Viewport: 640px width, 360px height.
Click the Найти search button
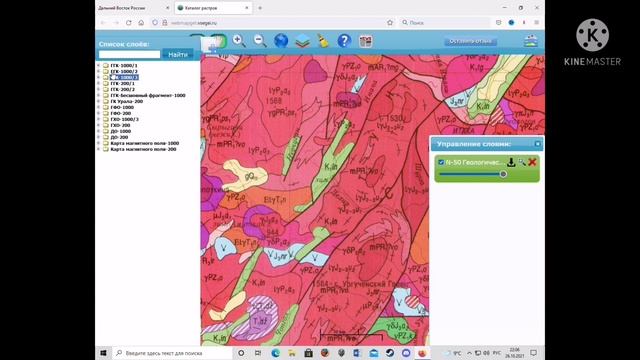coord(178,54)
